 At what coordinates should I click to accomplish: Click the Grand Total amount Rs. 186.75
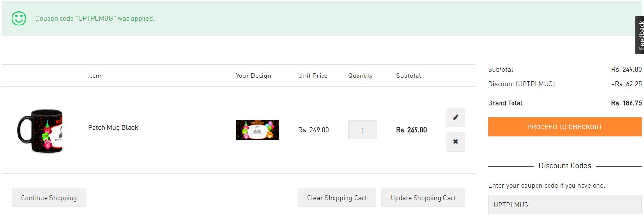(626, 103)
